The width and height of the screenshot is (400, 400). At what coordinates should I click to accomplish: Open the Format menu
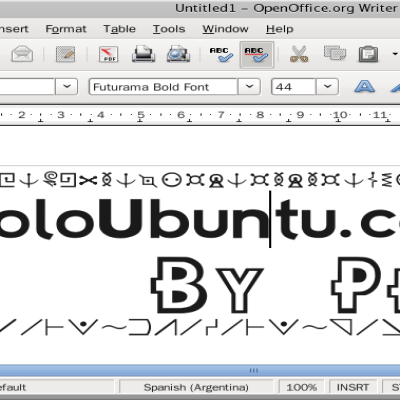click(66, 29)
